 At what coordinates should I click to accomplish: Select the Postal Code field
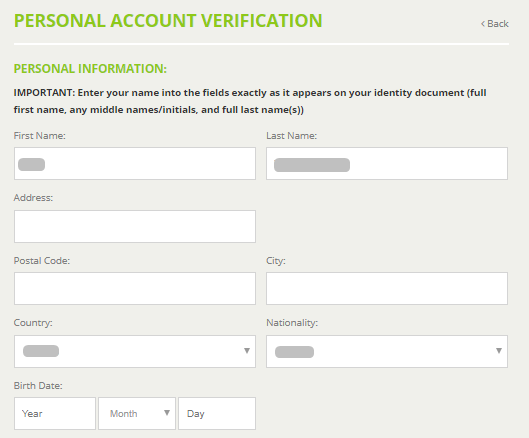pos(135,289)
